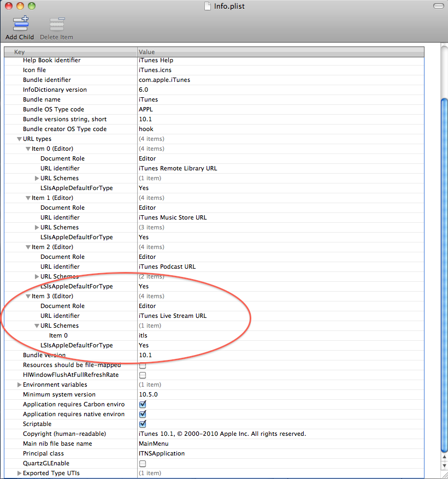This screenshot has height=479, width=448.
Task: Click the hook value
Action: point(146,129)
